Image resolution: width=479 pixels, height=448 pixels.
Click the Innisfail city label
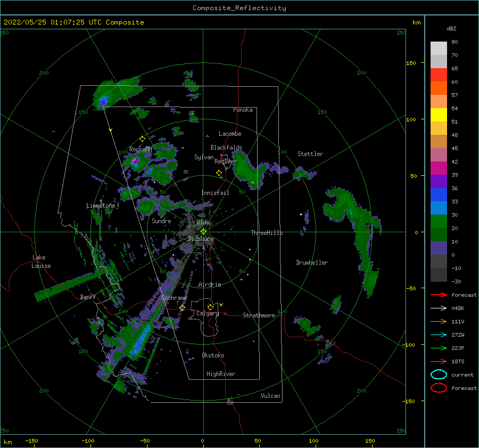(x=215, y=193)
